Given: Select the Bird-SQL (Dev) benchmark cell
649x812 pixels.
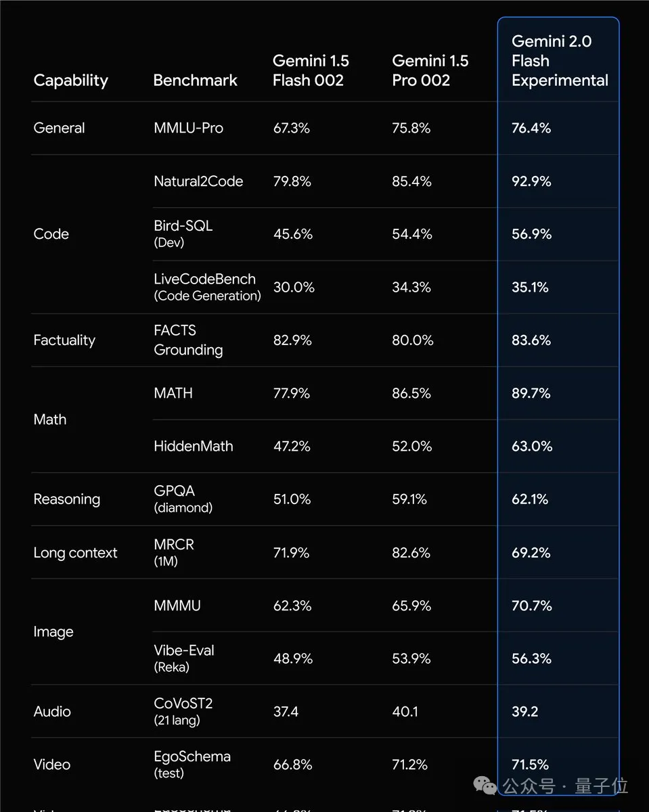Looking at the screenshot, I should pos(183,233).
